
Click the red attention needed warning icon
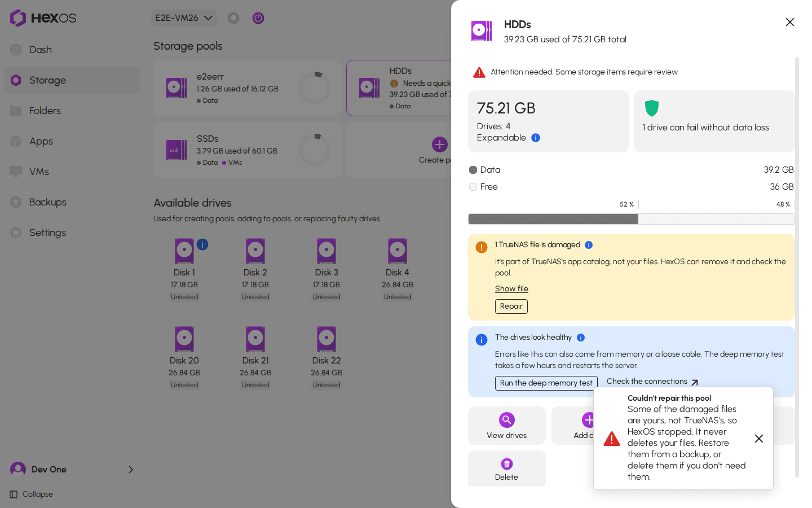[x=479, y=72]
